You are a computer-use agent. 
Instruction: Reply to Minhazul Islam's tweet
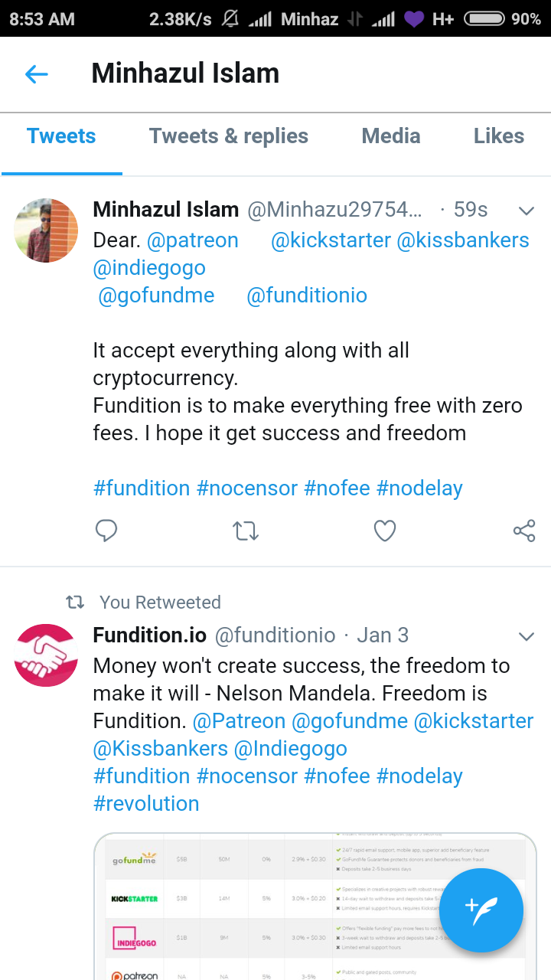(x=106, y=531)
